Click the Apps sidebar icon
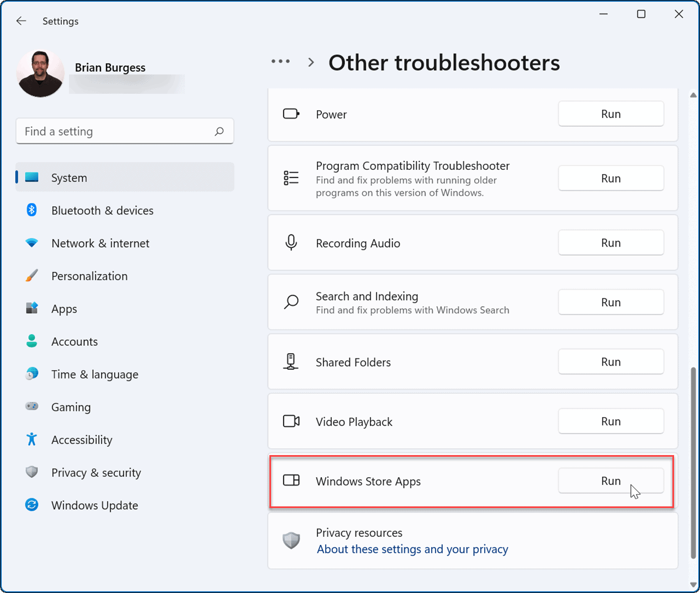Screen dimensions: 700x593 [32, 308]
